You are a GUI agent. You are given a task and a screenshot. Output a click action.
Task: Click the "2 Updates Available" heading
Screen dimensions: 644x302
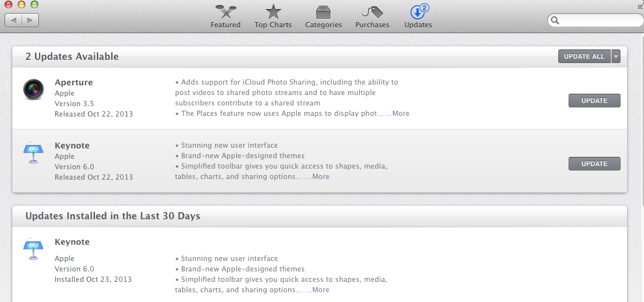click(x=72, y=56)
